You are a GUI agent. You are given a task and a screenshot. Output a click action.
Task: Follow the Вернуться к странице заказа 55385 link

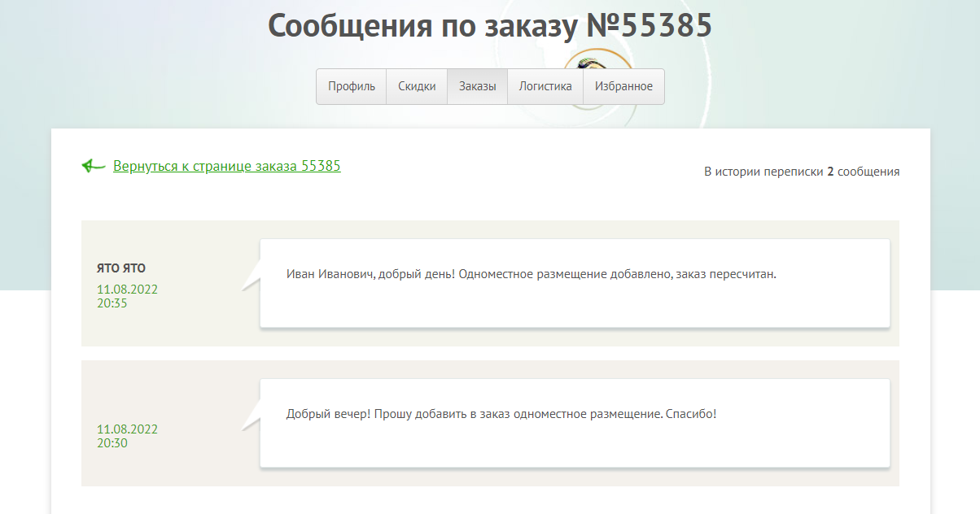226,166
